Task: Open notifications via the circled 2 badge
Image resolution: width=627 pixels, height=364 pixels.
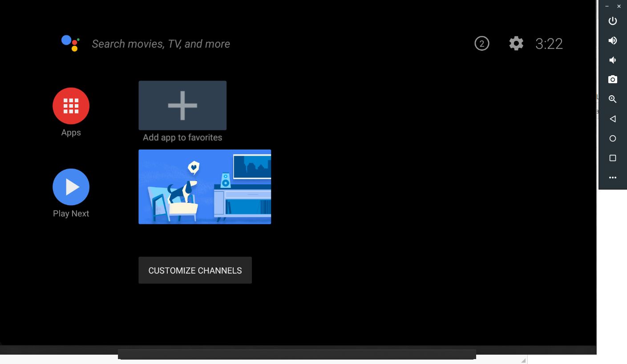Action: 481,44
